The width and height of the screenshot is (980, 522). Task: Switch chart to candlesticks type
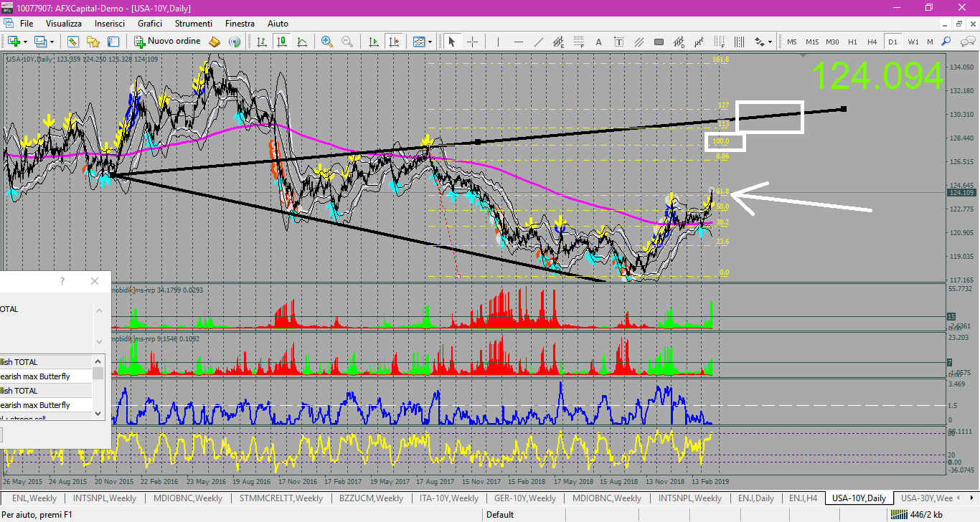click(282, 42)
